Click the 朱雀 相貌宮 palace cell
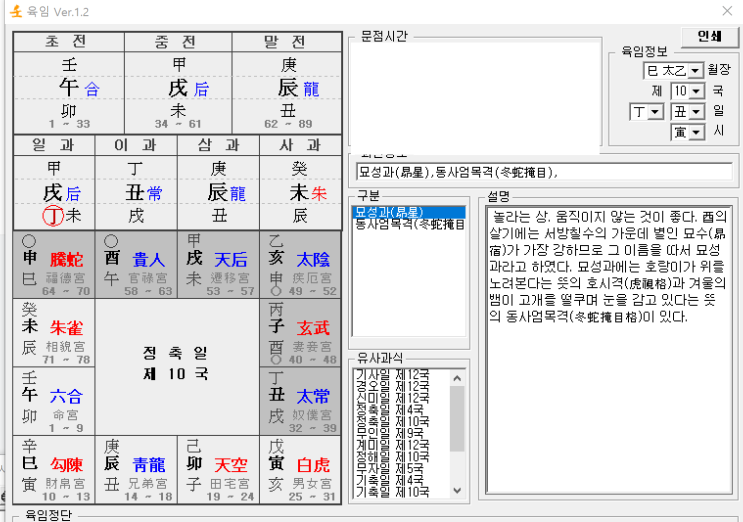The image size is (743, 522). click(54, 333)
